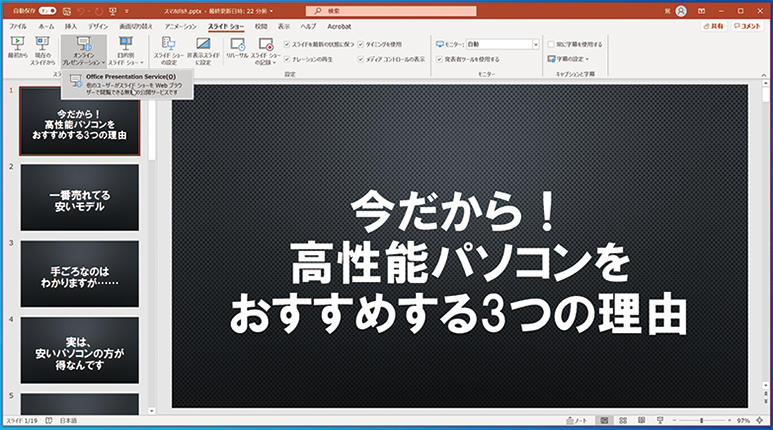Click Ribbon Display Options icon in title bar

702,11
